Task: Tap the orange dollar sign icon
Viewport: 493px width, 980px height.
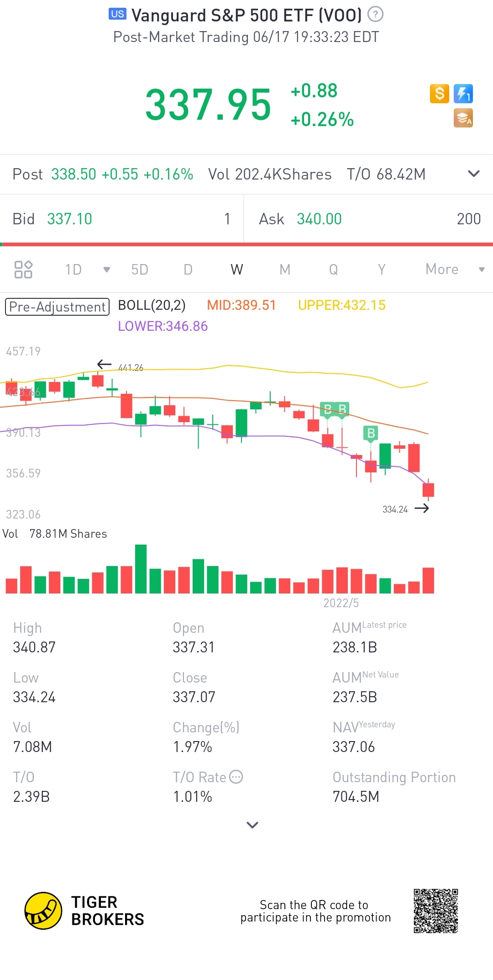Action: tap(439, 94)
